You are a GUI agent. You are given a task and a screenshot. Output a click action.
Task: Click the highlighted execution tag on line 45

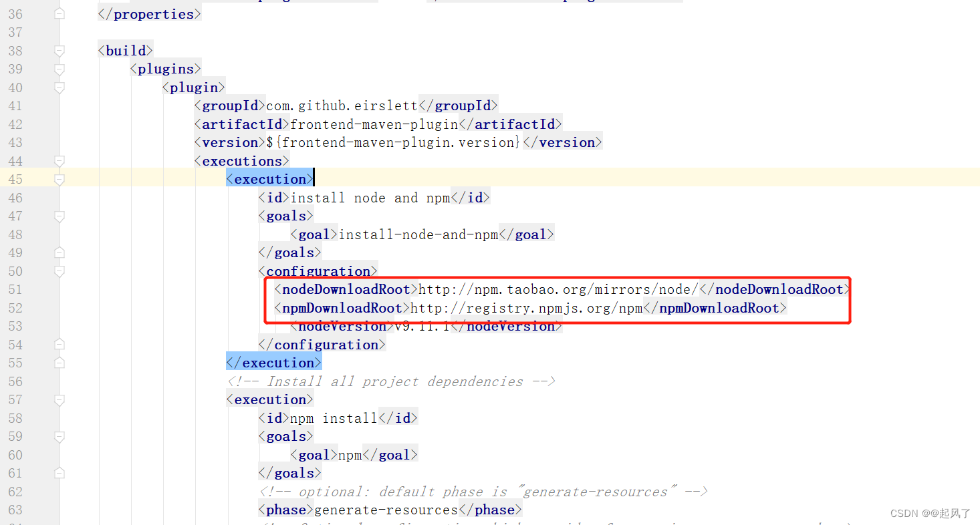[x=270, y=179]
